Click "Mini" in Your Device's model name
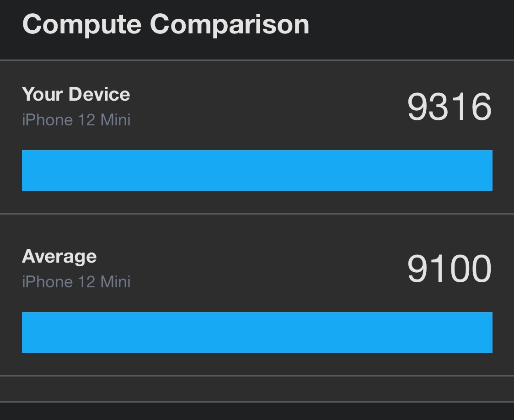This screenshot has height=420, width=514. coord(115,120)
